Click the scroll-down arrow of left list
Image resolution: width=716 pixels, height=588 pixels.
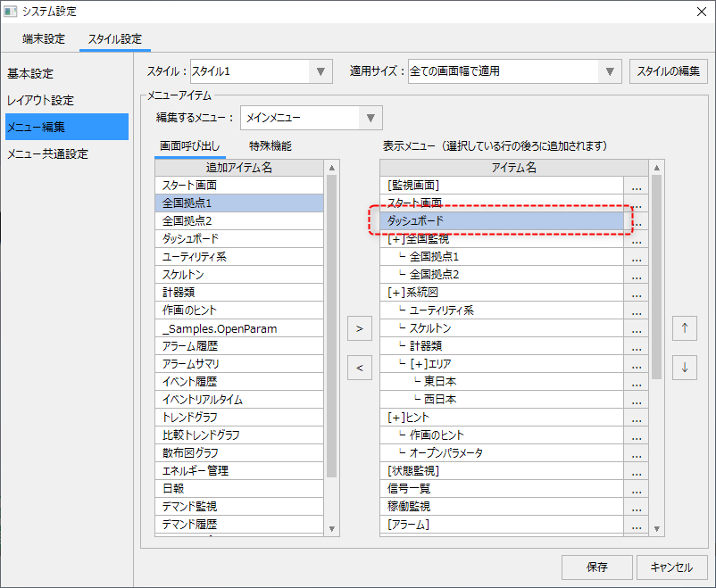332,528
